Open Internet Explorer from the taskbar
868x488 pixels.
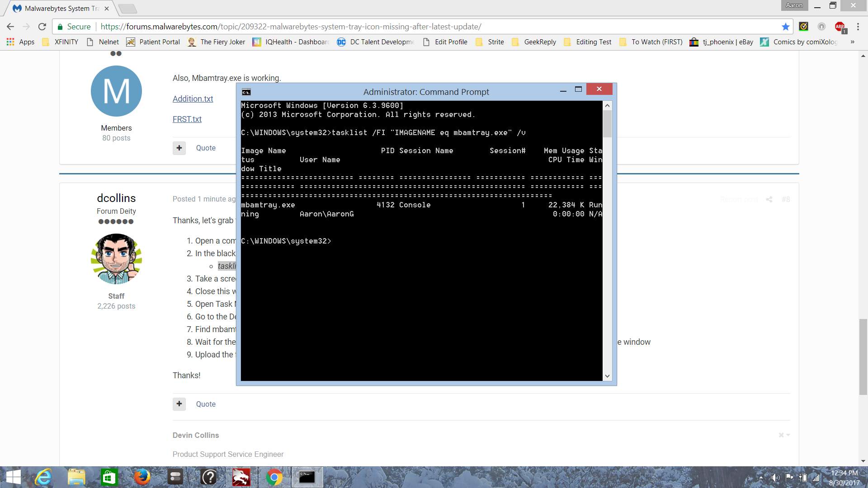(43, 477)
